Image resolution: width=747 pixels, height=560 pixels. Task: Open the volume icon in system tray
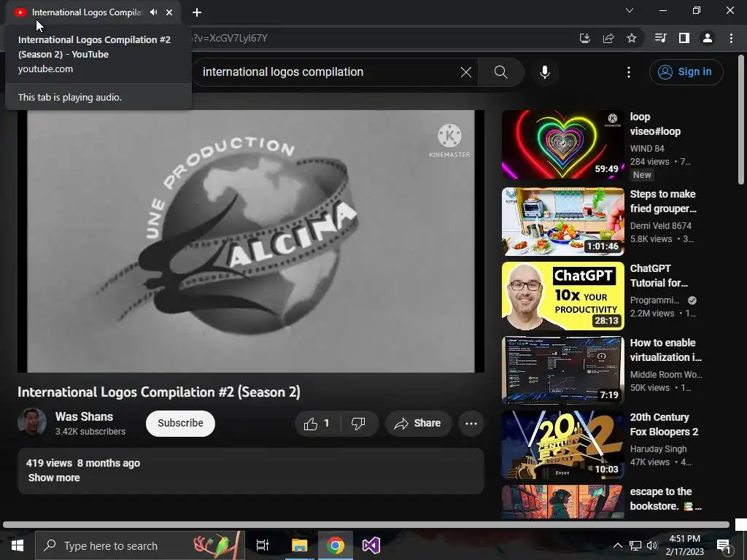click(652, 545)
